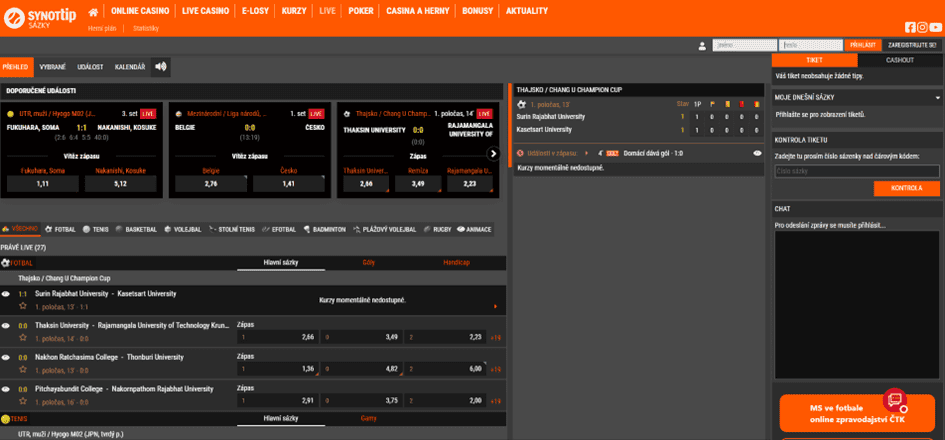Open the Kurzy menu item
This screenshot has height=440, width=945.
(294, 11)
